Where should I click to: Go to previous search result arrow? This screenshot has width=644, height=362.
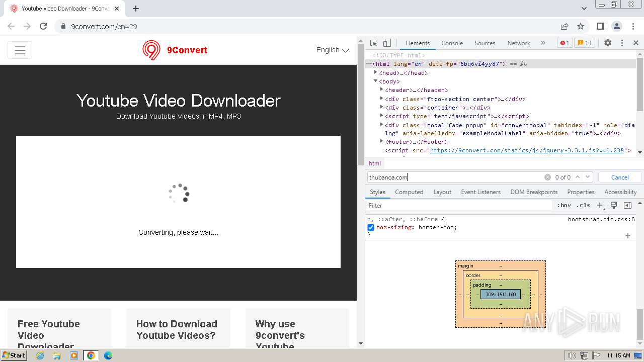(578, 177)
